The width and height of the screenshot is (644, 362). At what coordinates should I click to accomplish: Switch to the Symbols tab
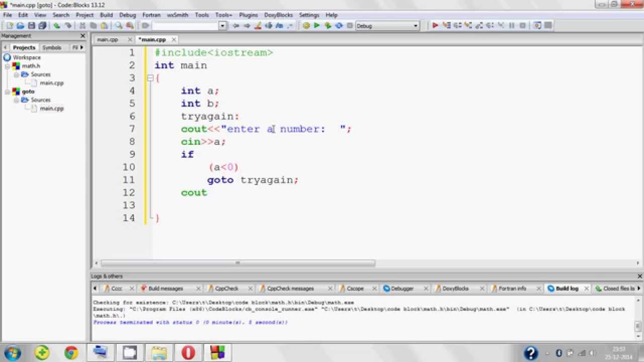click(52, 47)
